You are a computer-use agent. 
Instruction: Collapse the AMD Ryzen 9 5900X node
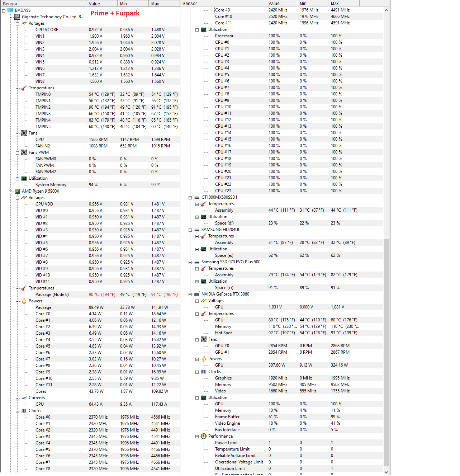(11, 192)
